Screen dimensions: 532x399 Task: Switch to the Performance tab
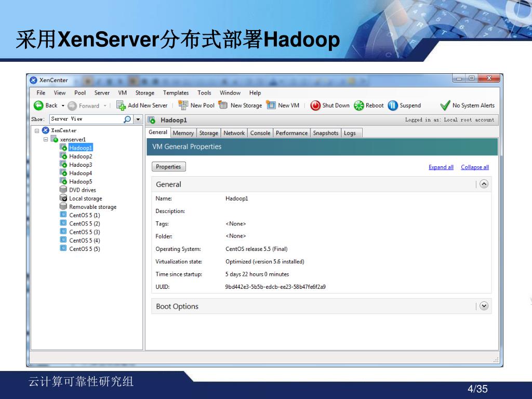click(x=291, y=133)
